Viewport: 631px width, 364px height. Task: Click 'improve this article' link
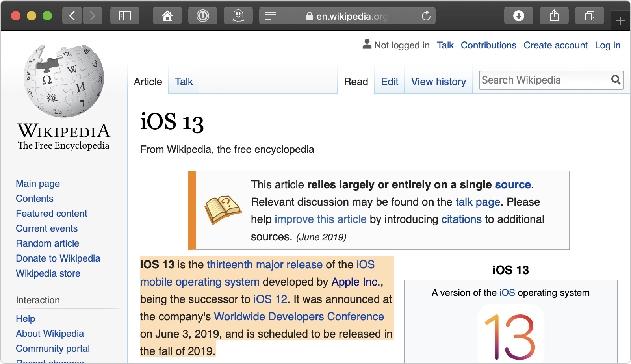[321, 219]
